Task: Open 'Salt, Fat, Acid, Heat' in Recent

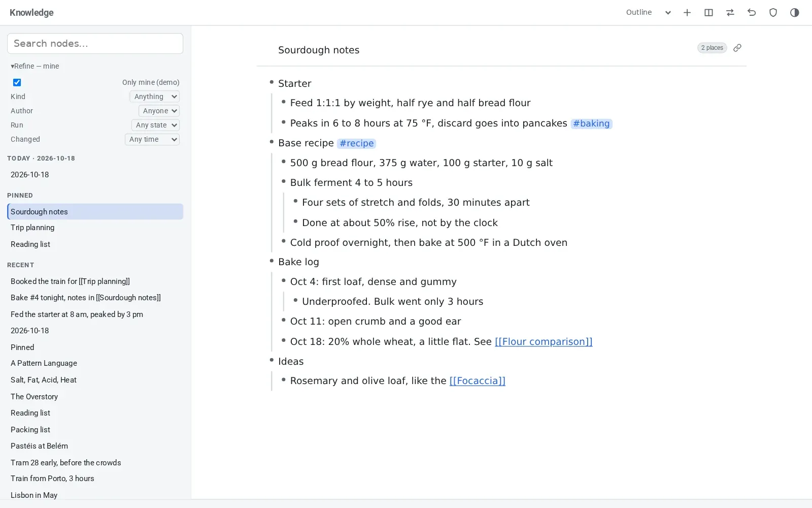Action: [95, 380]
